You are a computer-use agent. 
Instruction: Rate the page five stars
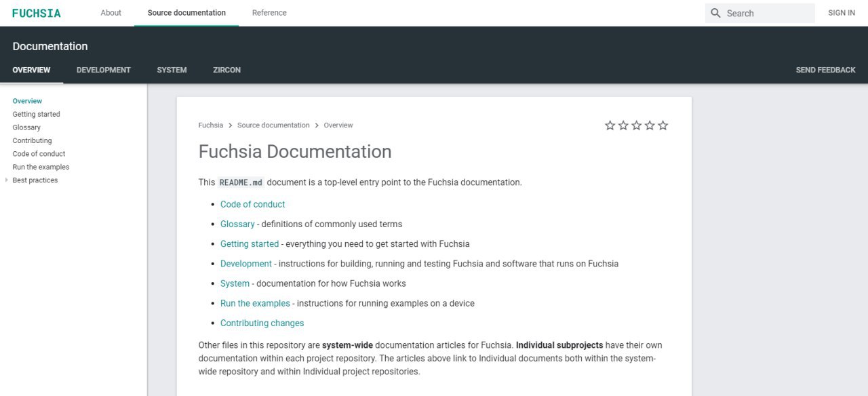663,125
